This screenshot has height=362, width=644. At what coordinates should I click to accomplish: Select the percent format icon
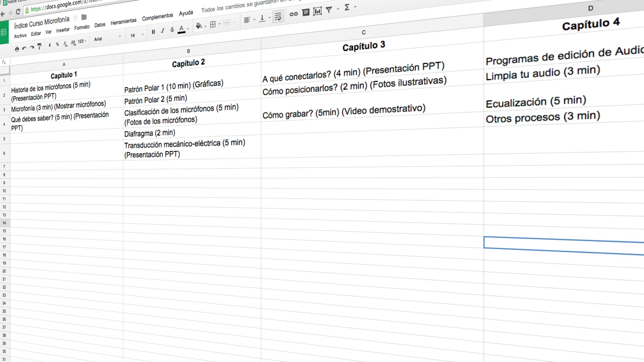[57, 43]
